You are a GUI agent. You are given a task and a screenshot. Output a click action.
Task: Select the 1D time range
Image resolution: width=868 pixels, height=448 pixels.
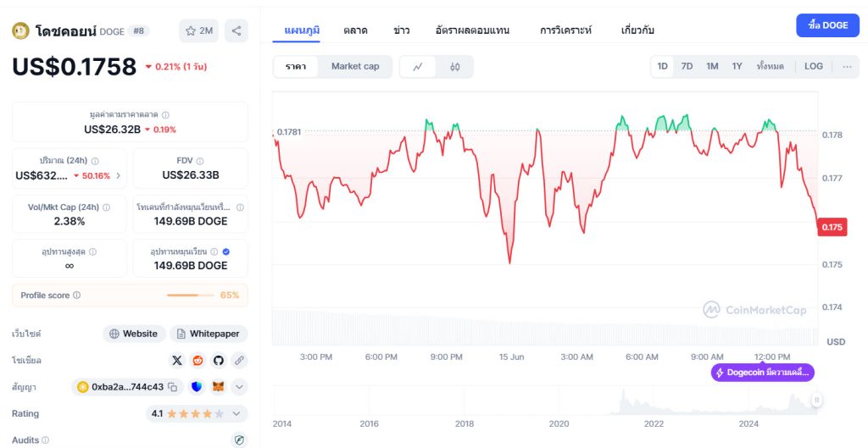coord(662,66)
